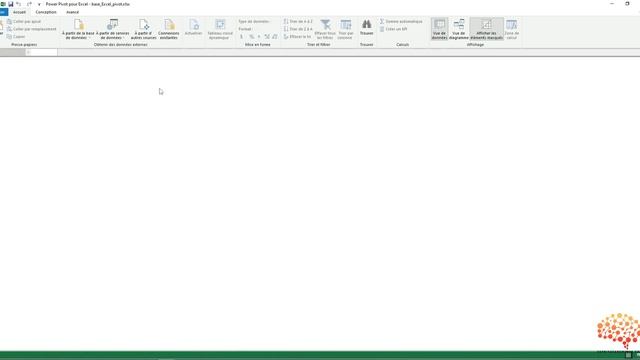Click Coller par remplacement
Image resolution: width=640 pixels, height=360 pixels.
31,29
